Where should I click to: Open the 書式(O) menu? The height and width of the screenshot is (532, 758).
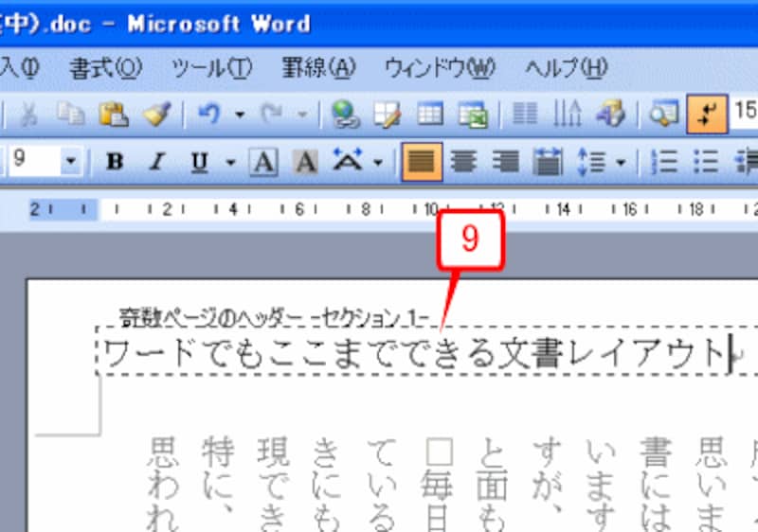(x=106, y=68)
